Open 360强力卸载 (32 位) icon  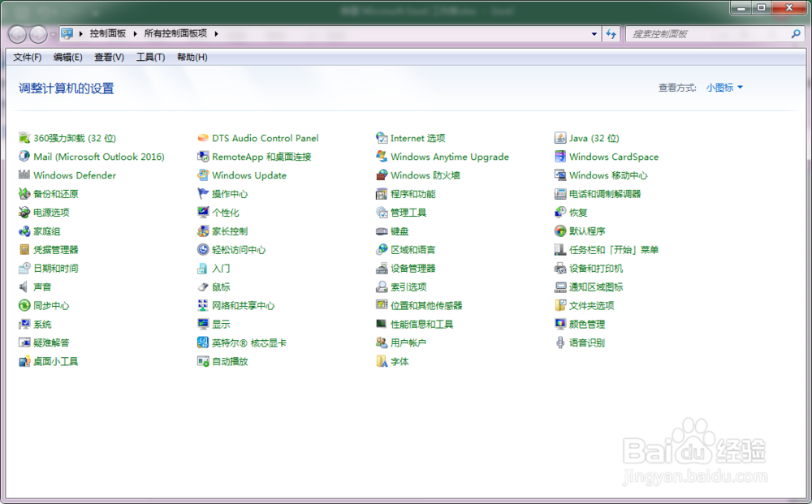click(24, 138)
